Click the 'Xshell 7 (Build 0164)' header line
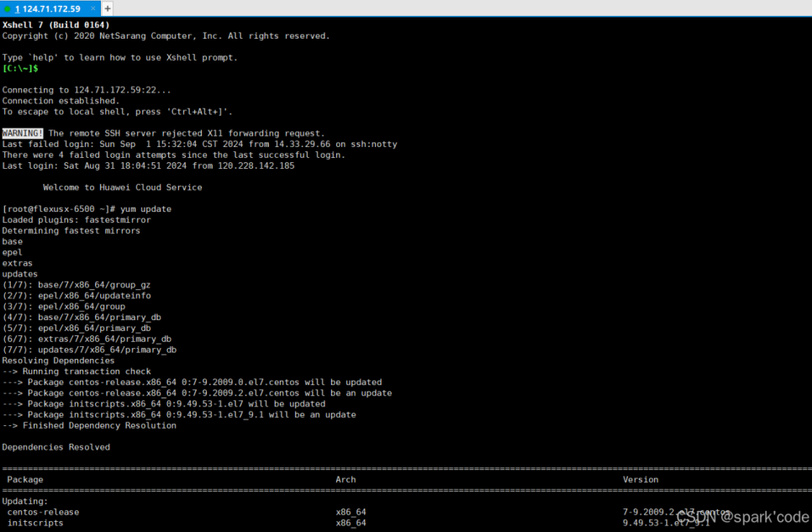Image resolution: width=812 pixels, height=532 pixels. [x=56, y=25]
